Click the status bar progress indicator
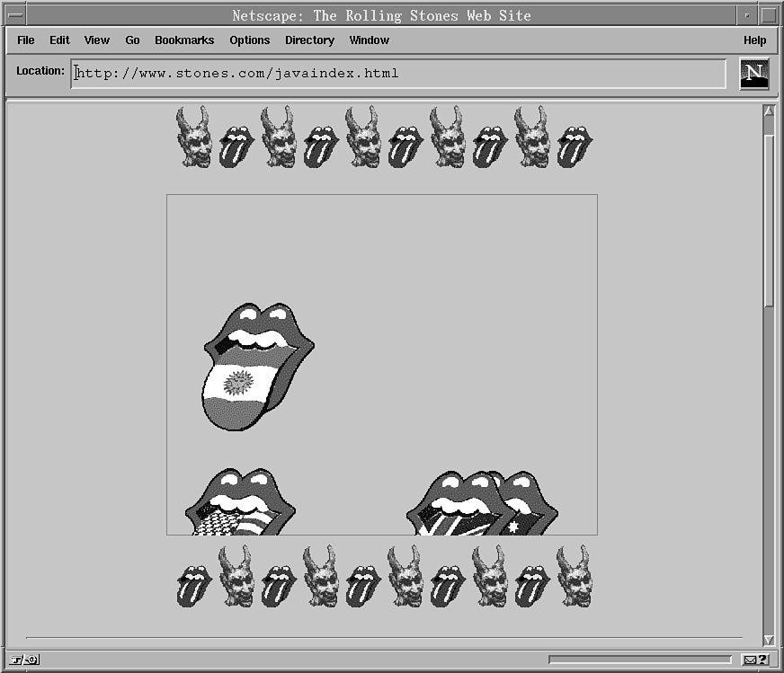The width and height of the screenshot is (784, 673). [640, 660]
